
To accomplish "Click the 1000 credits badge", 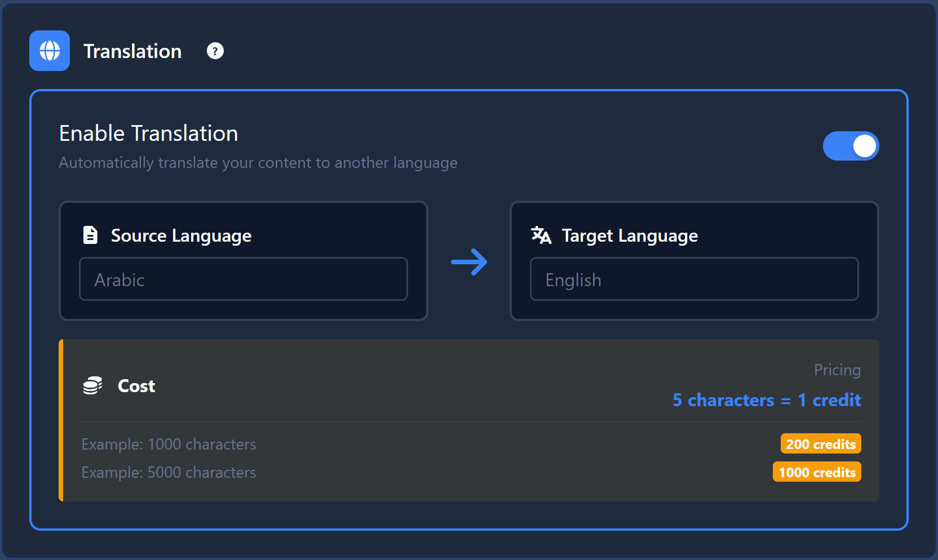I will click(817, 472).
